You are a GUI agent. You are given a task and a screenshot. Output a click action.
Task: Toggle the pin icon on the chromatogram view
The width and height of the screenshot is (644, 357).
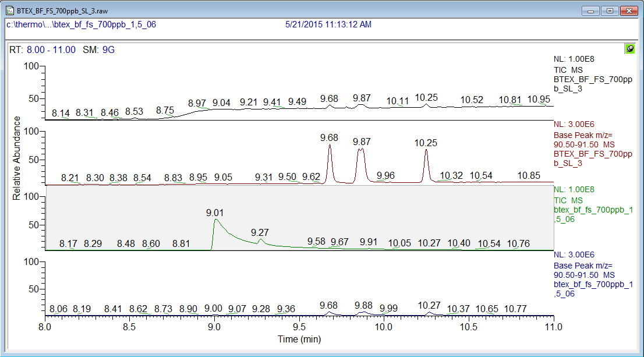pos(629,50)
